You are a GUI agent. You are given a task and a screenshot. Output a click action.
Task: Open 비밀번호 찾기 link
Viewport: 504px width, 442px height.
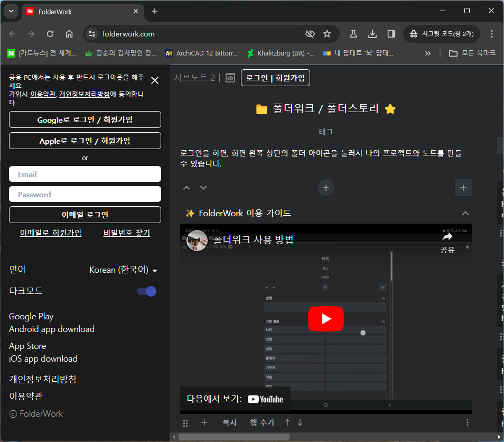click(127, 233)
